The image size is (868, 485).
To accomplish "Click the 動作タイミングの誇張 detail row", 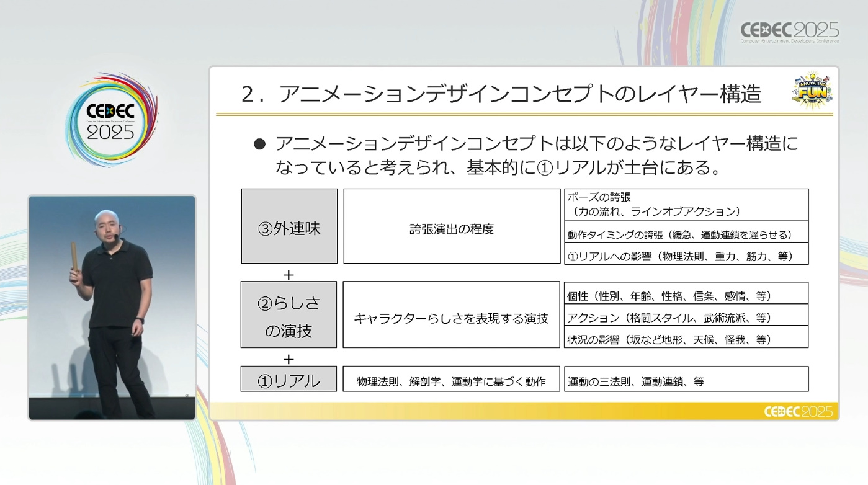I will 686,234.
